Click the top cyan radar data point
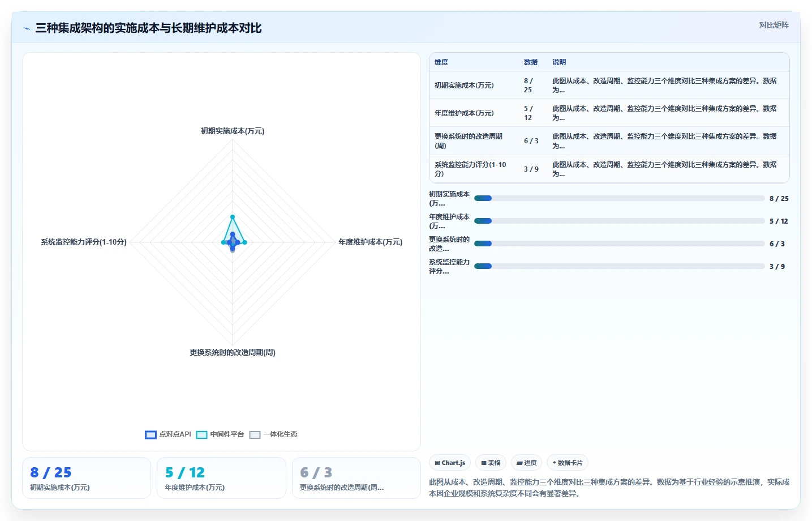This screenshot has height=521, width=812. (x=232, y=217)
